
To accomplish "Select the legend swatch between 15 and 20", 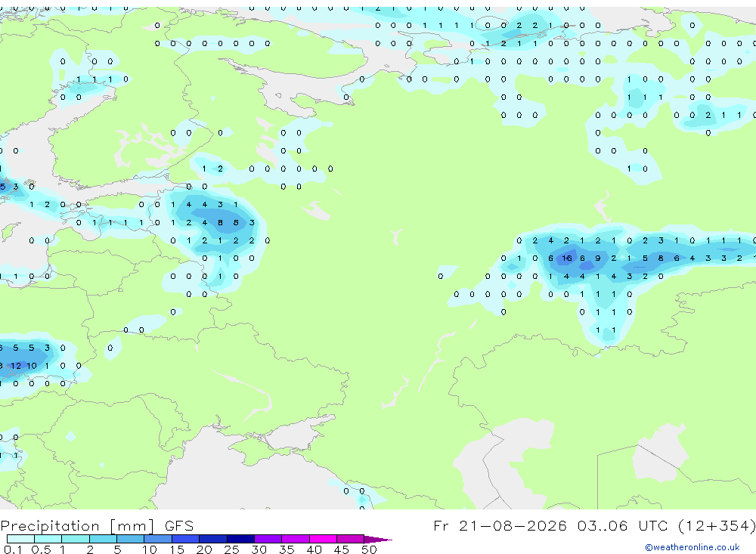I will [x=186, y=539].
